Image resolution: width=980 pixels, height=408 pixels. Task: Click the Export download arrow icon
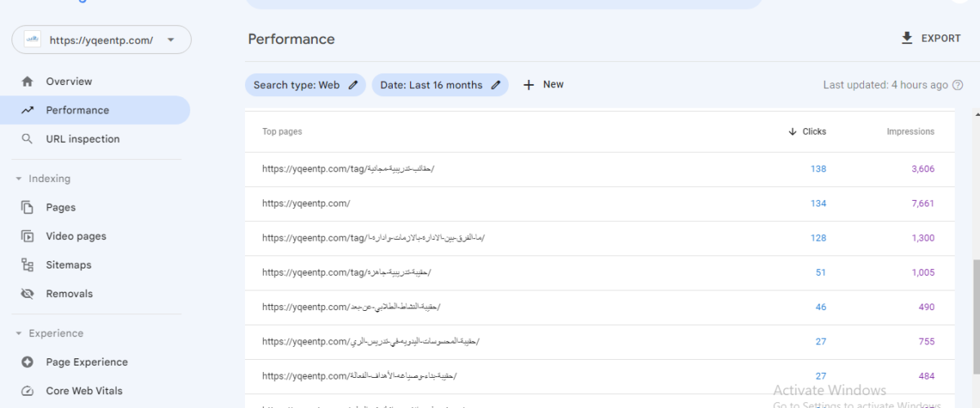click(906, 38)
